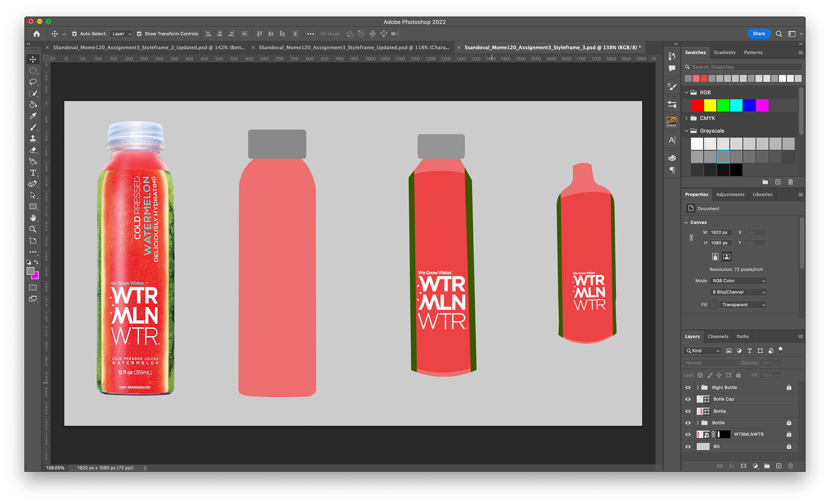Open layer styles fx icon
Screen dimensions: 830x504
[731, 466]
